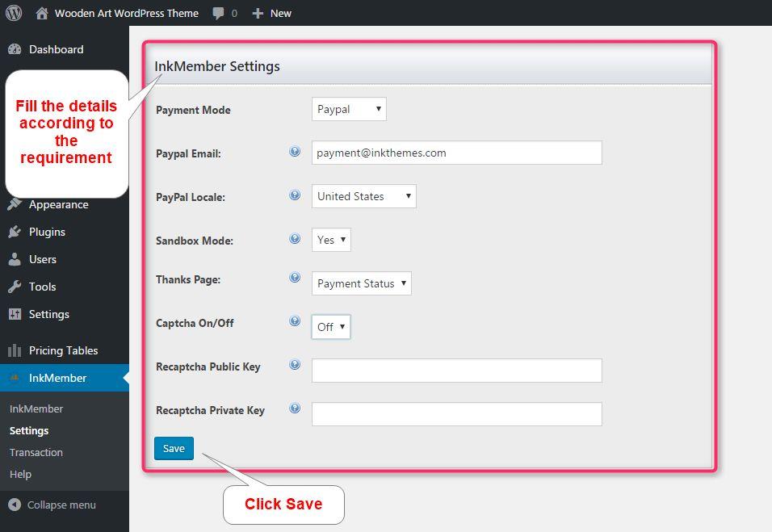
Task: Click the Collapse menu arrow icon
Action: [15, 505]
